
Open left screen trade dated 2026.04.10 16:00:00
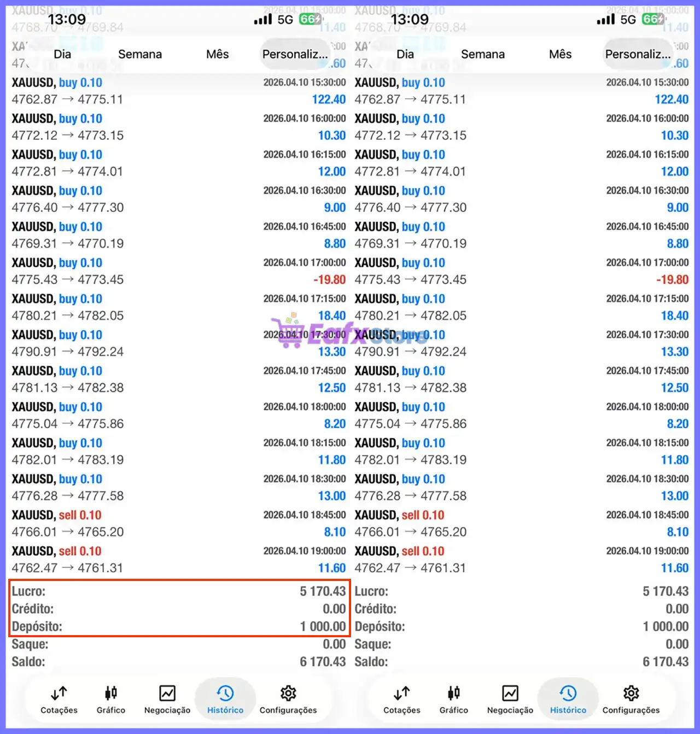click(179, 127)
